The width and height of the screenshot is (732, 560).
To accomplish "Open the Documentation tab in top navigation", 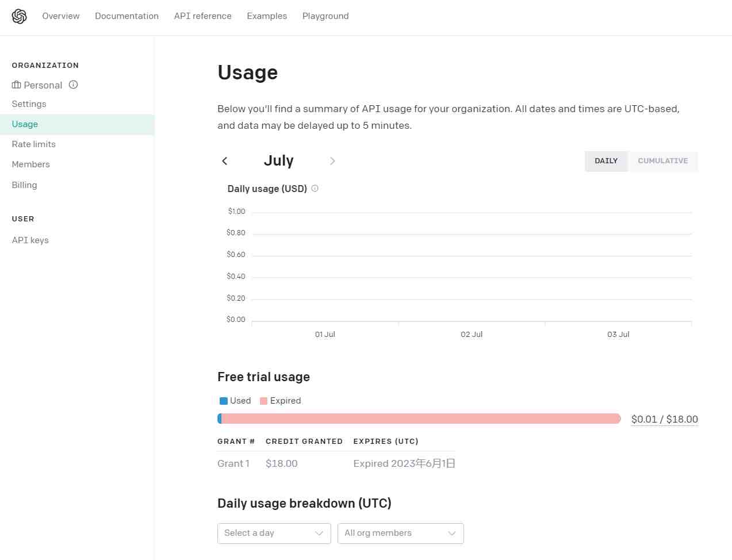I will (x=127, y=16).
